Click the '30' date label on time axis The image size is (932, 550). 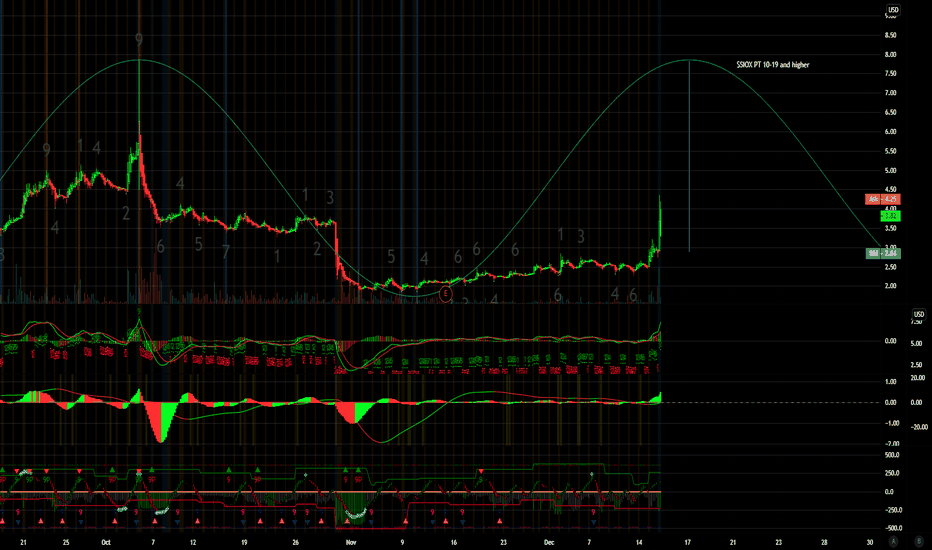[870, 542]
